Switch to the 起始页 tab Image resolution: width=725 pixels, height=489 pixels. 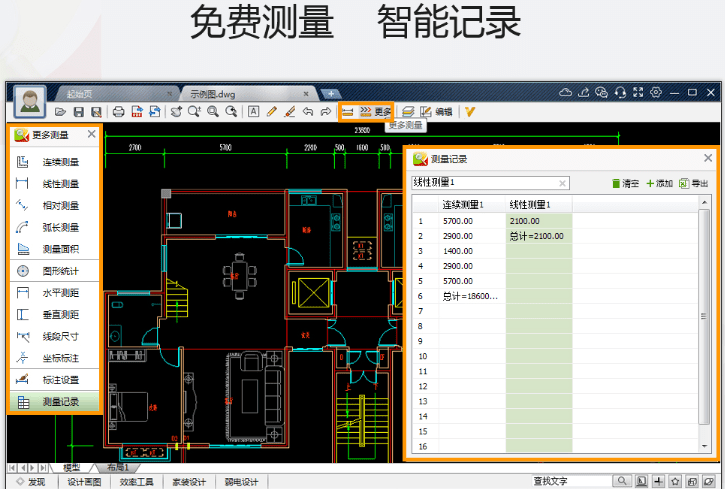pyautogui.click(x=115, y=94)
